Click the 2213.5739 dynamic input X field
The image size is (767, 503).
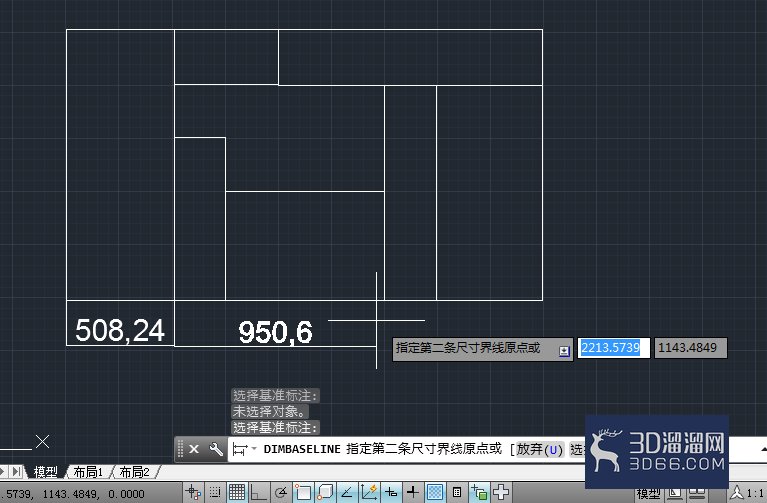(613, 348)
